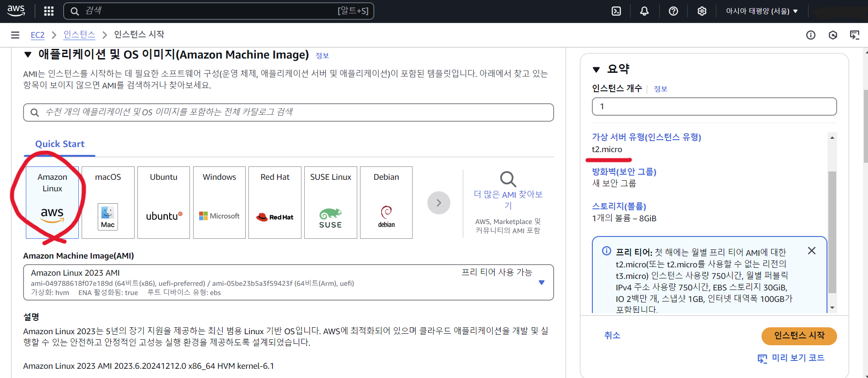Screen dimensions: 868x378
Task: Open the 정보 link beside AMI heading
Action: tap(322, 56)
